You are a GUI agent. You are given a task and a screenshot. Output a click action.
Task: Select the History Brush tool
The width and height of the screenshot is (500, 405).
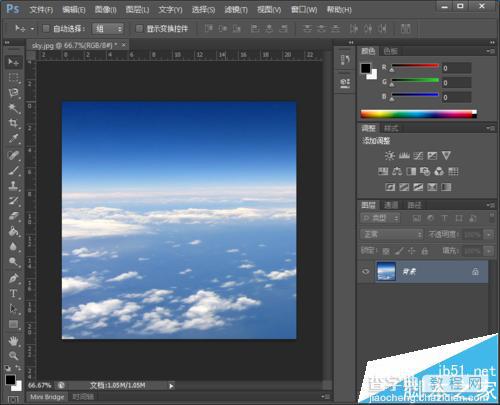(x=14, y=201)
